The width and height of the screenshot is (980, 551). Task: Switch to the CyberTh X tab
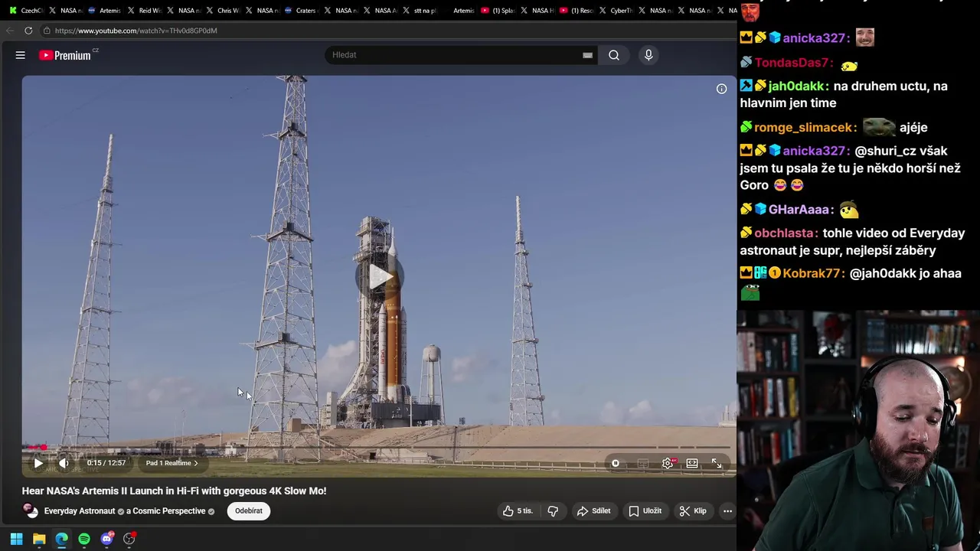pyautogui.click(x=615, y=11)
